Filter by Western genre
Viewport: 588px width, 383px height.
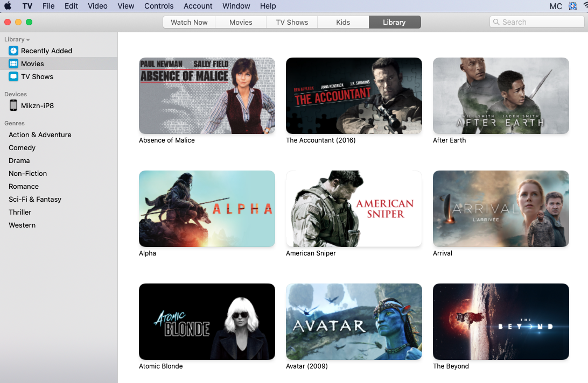click(x=22, y=225)
